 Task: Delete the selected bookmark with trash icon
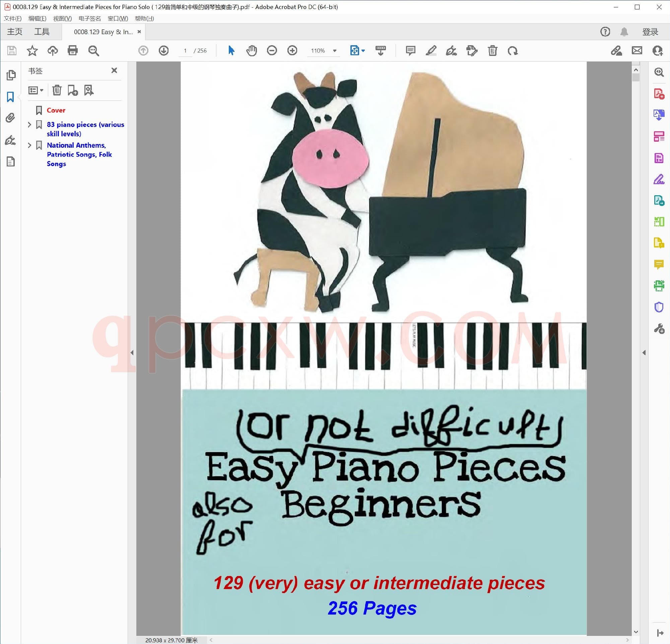pyautogui.click(x=57, y=90)
